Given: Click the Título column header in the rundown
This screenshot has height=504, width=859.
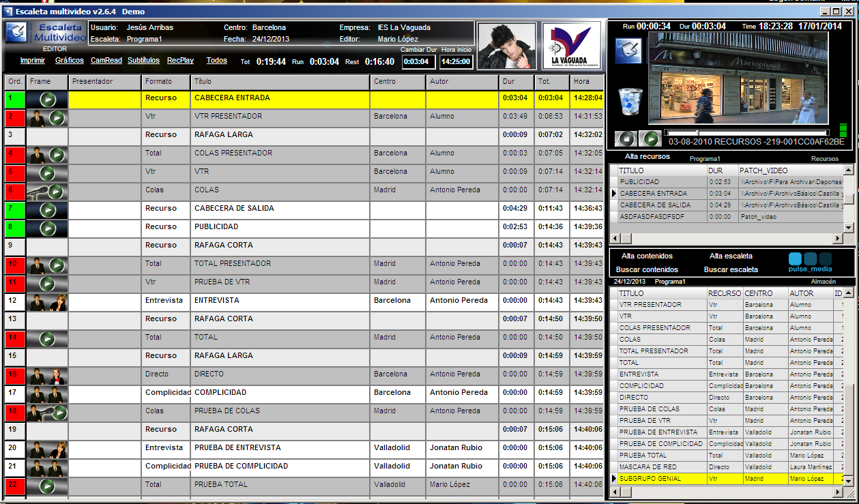Looking at the screenshot, I should click(280, 82).
